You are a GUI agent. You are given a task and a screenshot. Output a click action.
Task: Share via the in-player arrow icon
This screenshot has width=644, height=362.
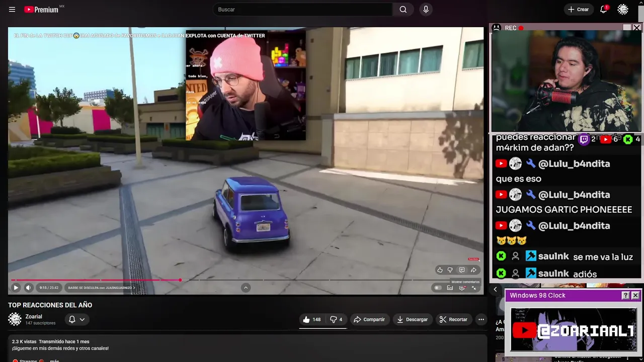point(473,270)
